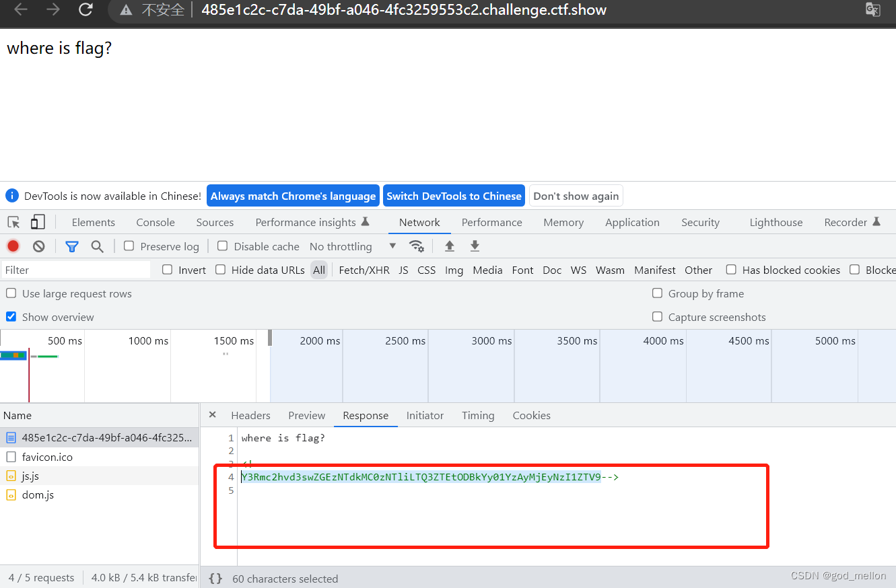The image size is (896, 588).
Task: Show the Response tab
Action: point(366,415)
